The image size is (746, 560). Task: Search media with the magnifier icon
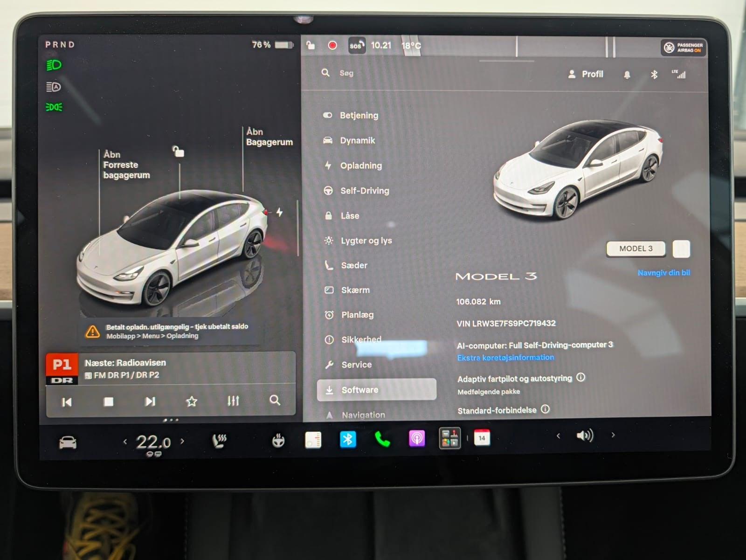click(275, 400)
